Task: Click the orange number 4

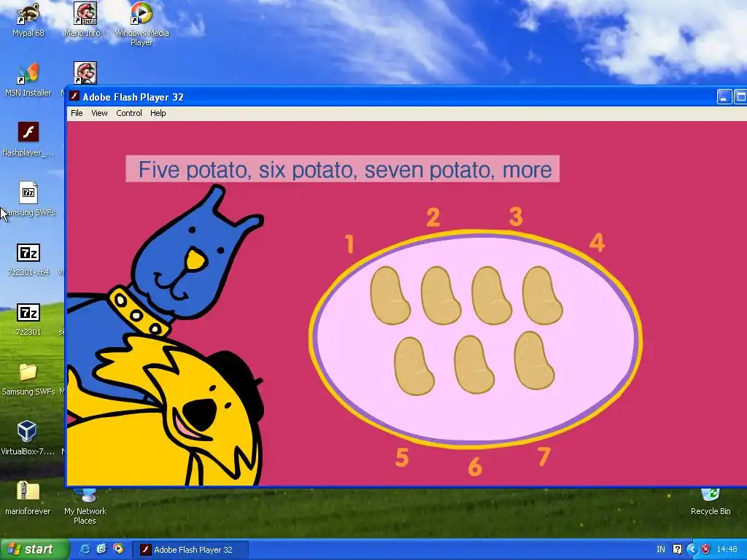Action: coord(597,242)
